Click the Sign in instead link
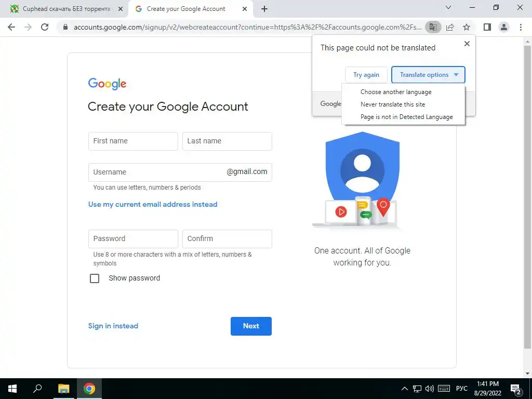 coord(113,326)
